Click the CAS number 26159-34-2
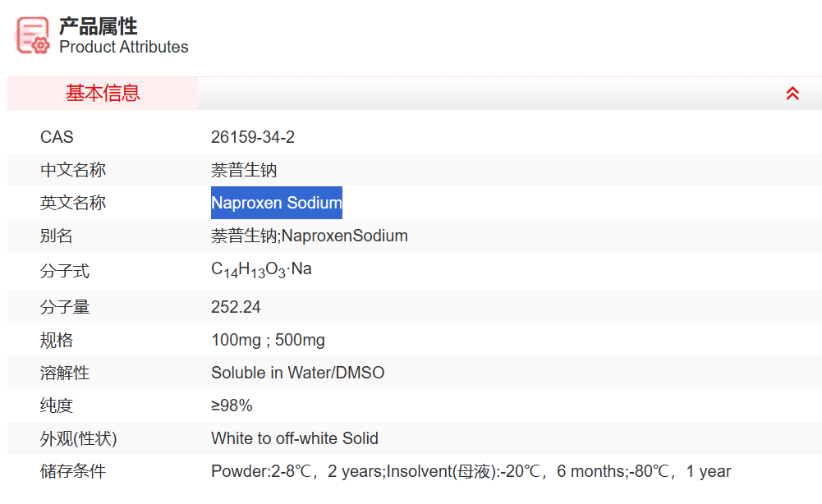The height and width of the screenshot is (504, 822). tap(252, 137)
